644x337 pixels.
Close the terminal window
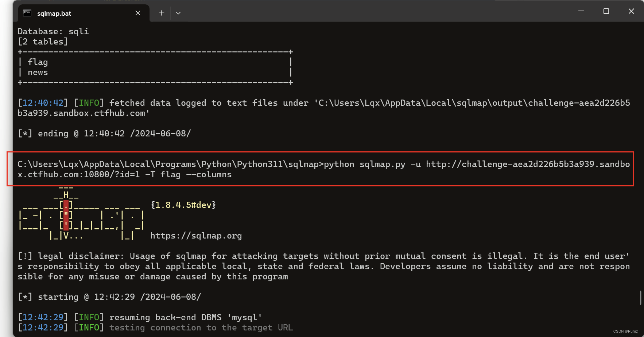(x=631, y=11)
